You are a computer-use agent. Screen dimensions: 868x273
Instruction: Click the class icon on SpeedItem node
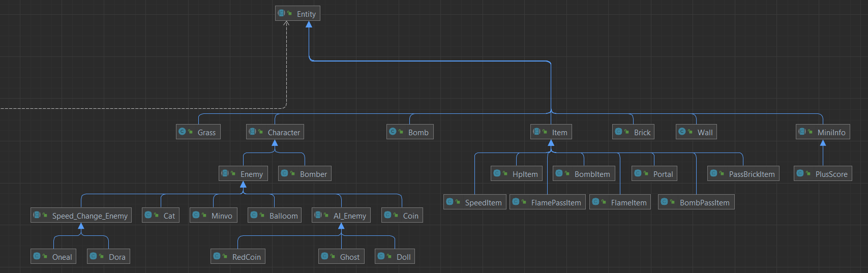450,201
